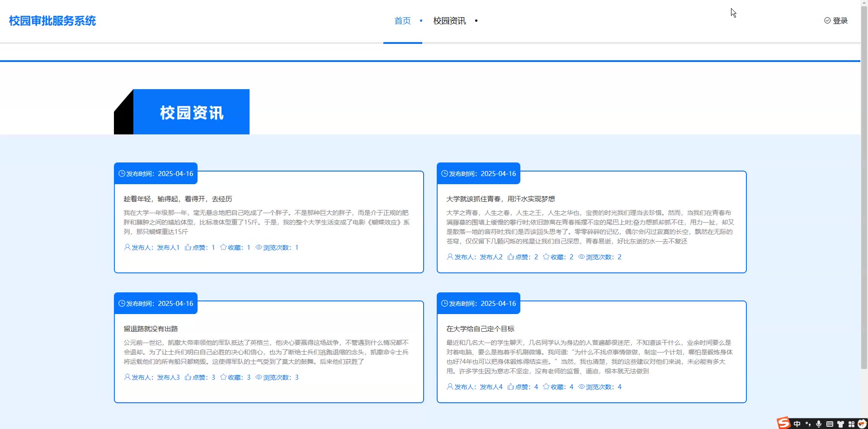
Task: Click the user icon beside 发布人4
Action: [450, 386]
